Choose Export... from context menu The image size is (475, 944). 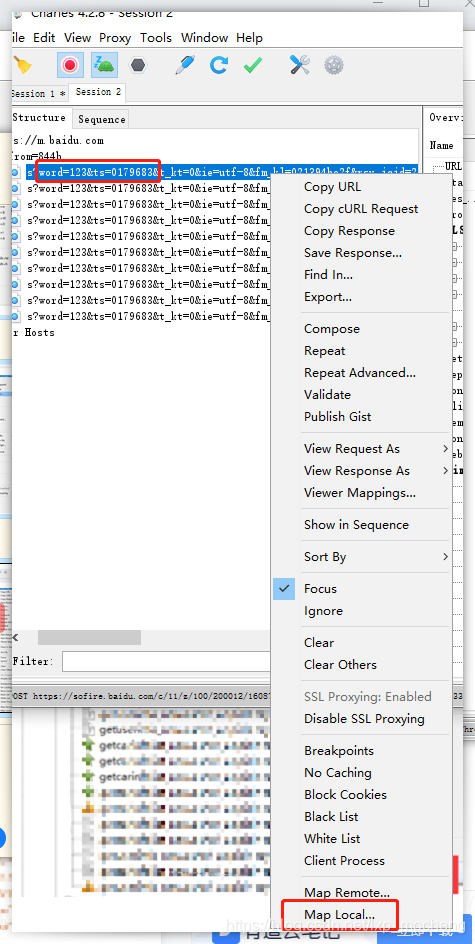click(328, 297)
